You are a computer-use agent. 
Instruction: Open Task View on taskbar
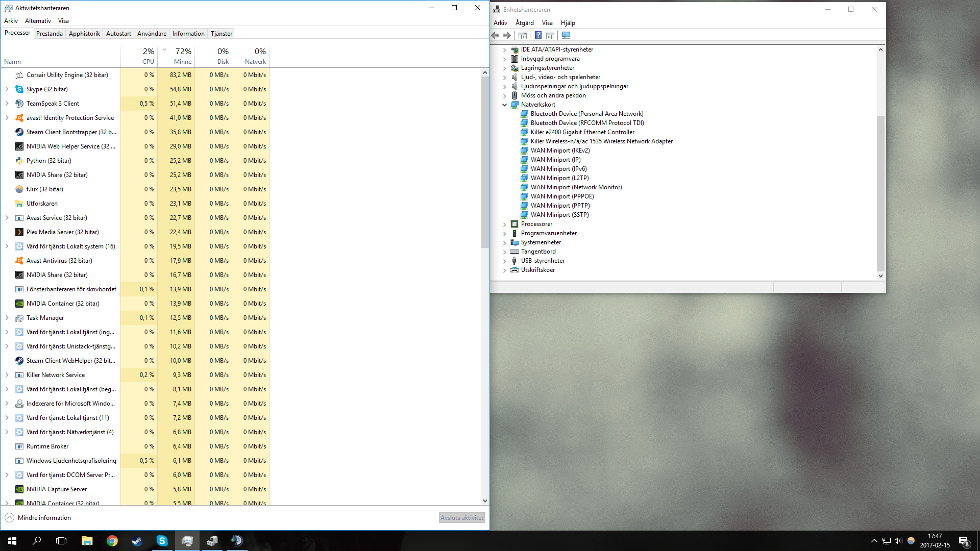click(x=61, y=541)
